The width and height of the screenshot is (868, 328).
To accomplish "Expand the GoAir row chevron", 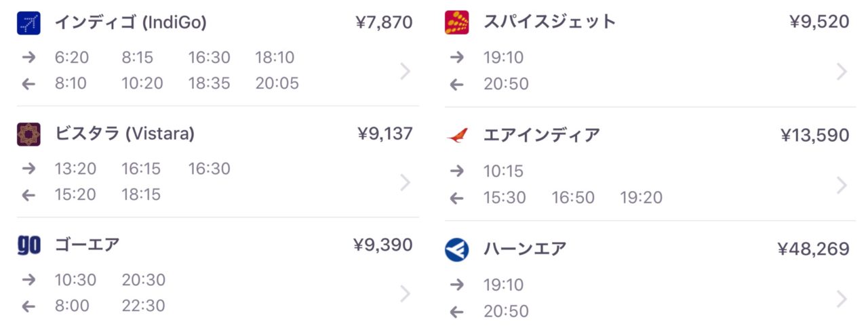I will pos(405,293).
